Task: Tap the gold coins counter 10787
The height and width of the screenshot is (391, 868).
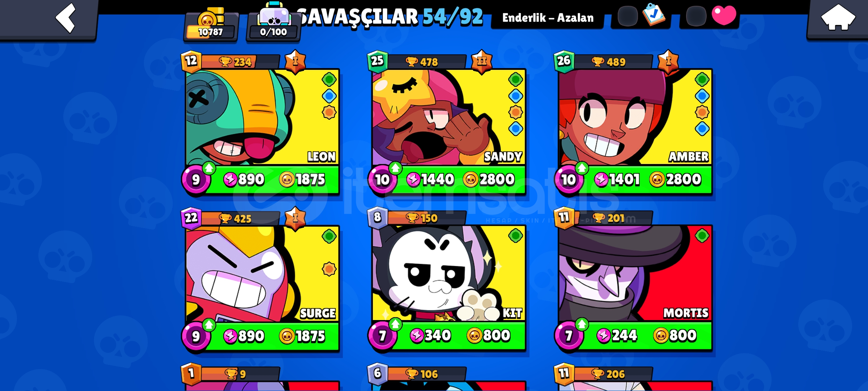Action: [x=210, y=25]
